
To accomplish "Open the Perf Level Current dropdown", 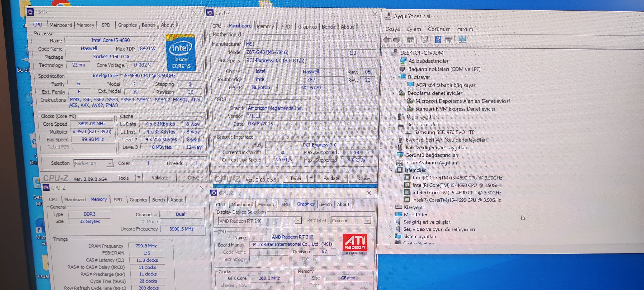I will point(367,220).
